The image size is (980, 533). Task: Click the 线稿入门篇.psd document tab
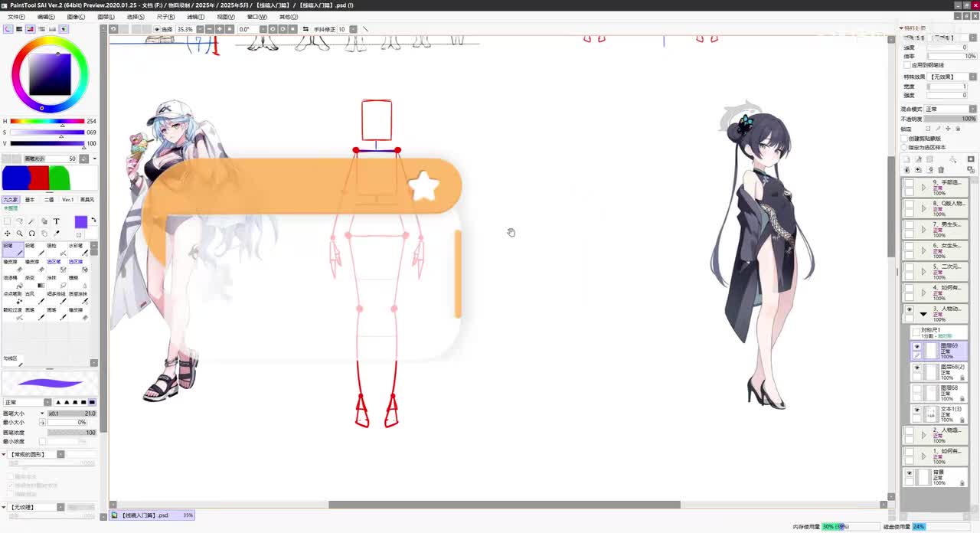pos(145,515)
